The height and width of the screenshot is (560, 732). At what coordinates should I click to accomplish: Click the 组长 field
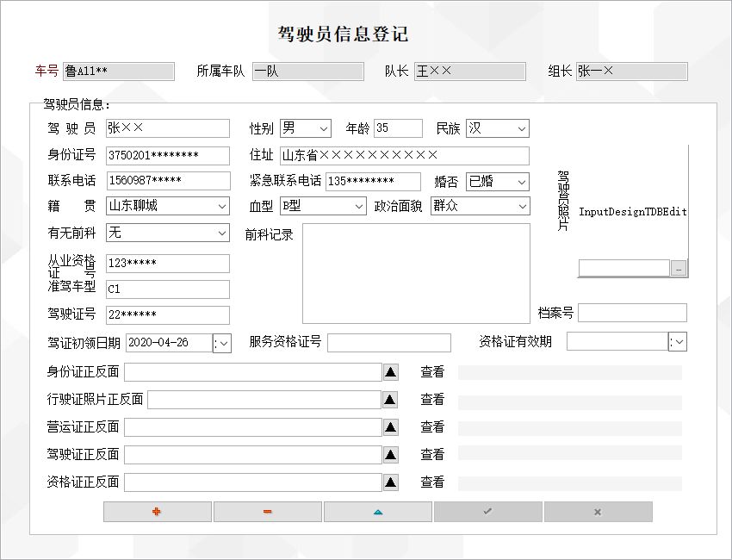[631, 72]
